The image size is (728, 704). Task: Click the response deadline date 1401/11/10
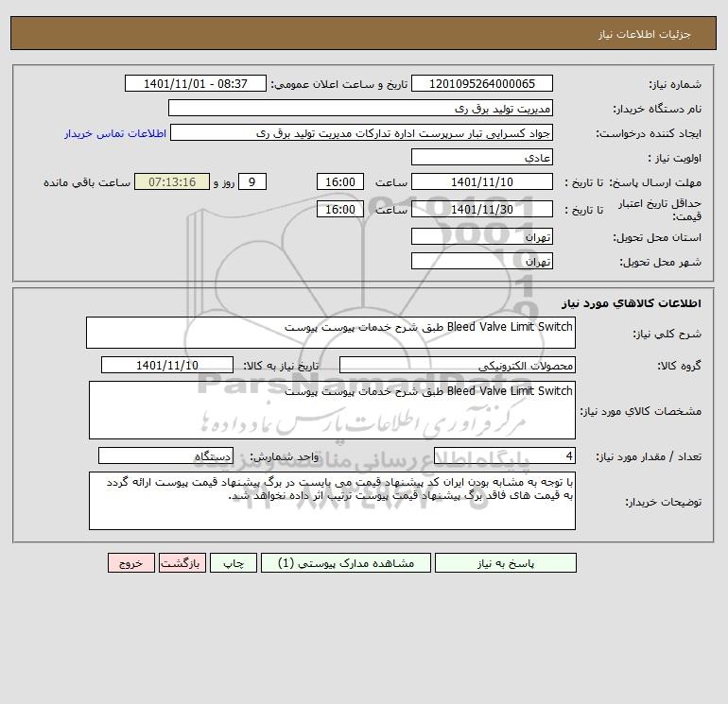point(482,182)
